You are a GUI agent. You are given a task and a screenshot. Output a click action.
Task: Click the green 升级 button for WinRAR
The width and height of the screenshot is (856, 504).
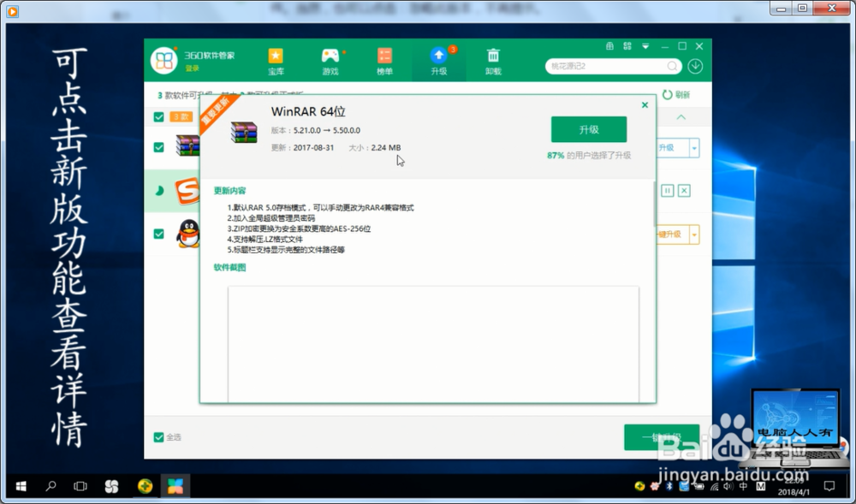tap(589, 129)
